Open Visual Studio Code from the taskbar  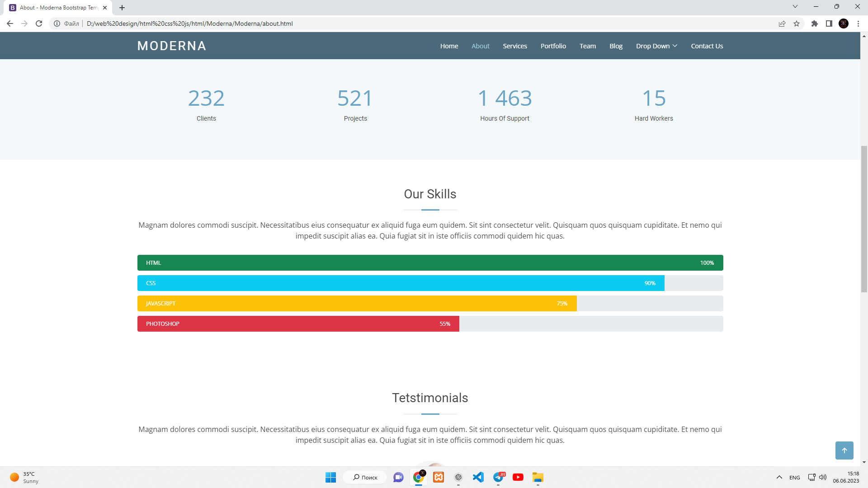pyautogui.click(x=478, y=477)
